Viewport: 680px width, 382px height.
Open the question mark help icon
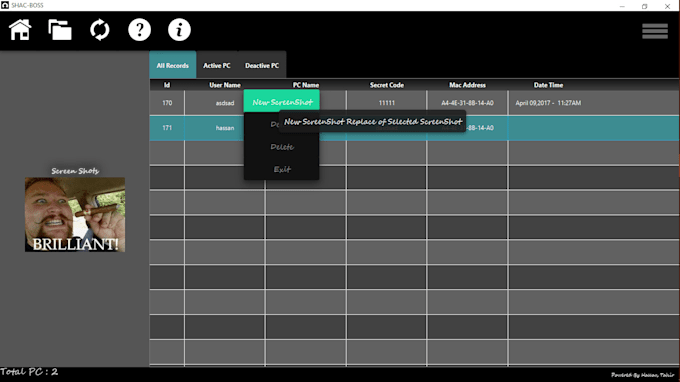coord(139,30)
